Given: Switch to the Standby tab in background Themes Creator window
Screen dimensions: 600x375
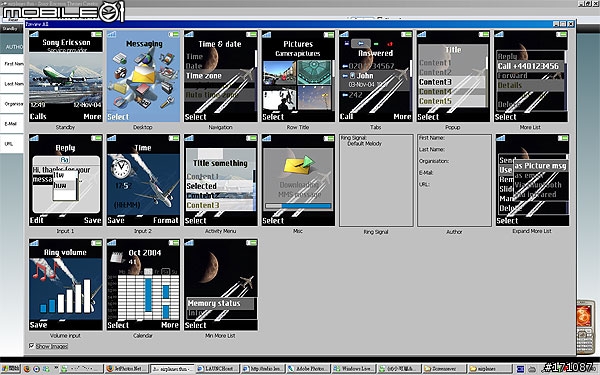Looking at the screenshot, I should [x=10, y=29].
